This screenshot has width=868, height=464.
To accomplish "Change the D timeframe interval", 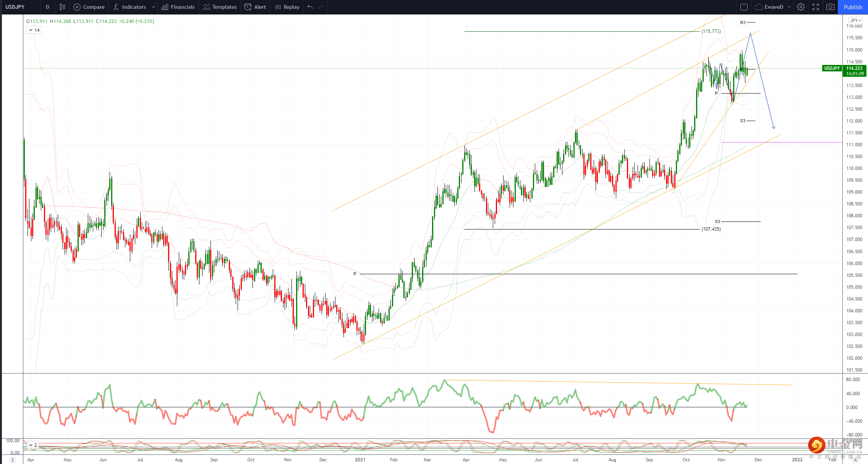I will coord(47,7).
